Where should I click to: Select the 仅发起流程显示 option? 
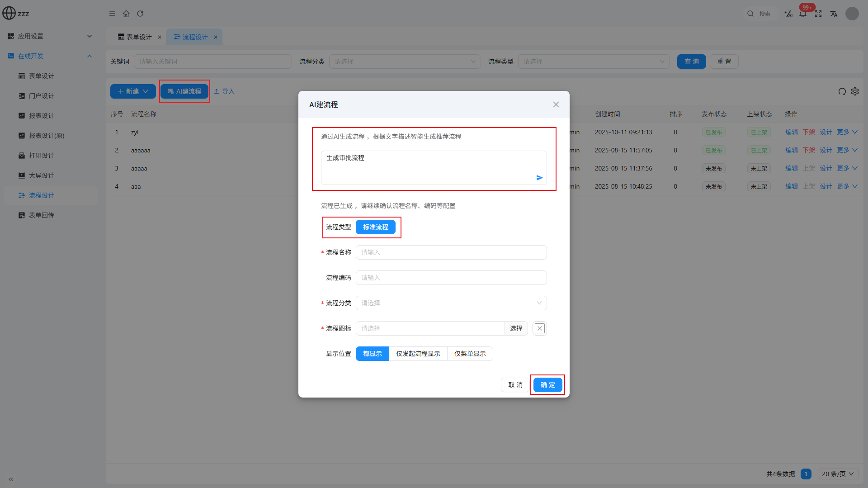click(418, 354)
